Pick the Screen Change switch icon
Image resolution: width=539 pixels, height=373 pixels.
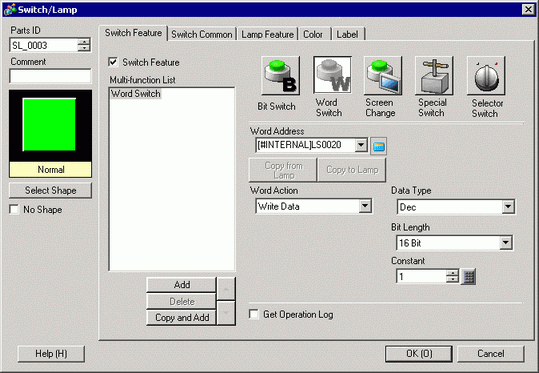(x=383, y=76)
